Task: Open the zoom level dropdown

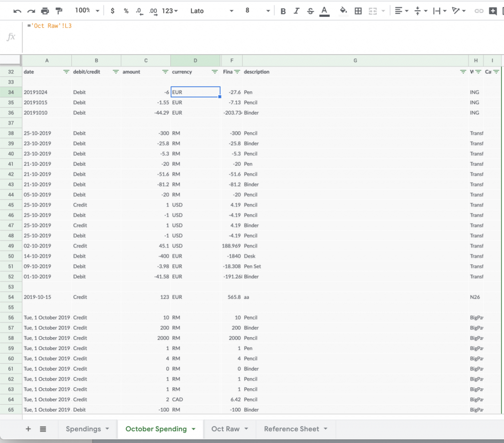Action: click(87, 11)
